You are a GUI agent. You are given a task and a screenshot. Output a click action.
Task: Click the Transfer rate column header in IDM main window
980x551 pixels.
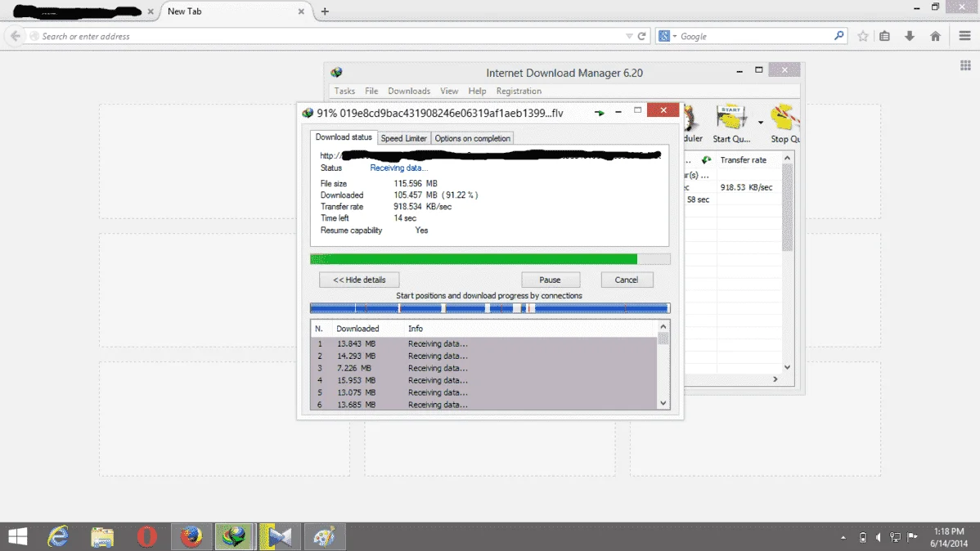click(x=743, y=160)
